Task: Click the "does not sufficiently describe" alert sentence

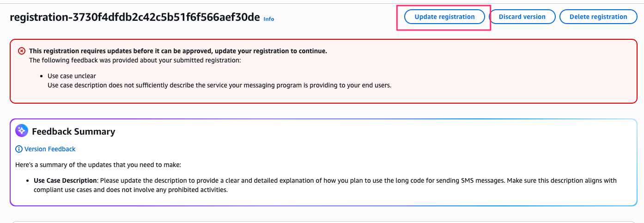Action: 219,85
